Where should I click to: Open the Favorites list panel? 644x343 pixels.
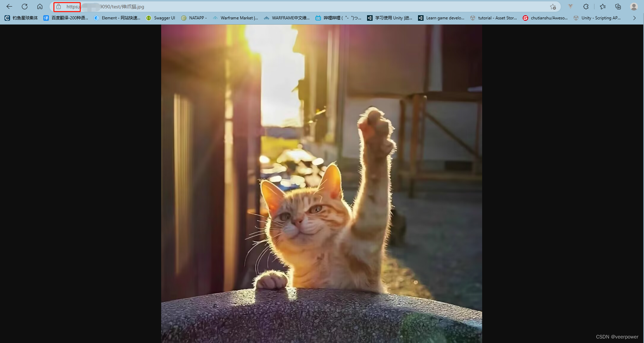603,7
